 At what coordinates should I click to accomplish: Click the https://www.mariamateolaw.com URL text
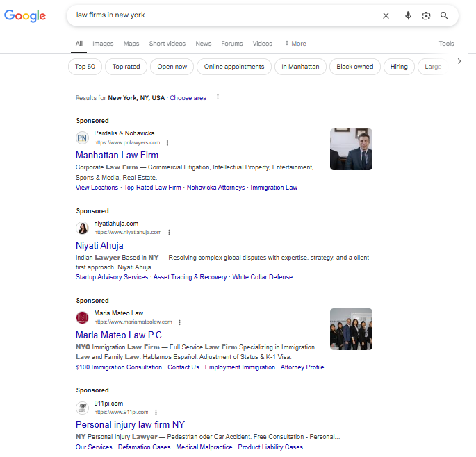click(x=133, y=322)
